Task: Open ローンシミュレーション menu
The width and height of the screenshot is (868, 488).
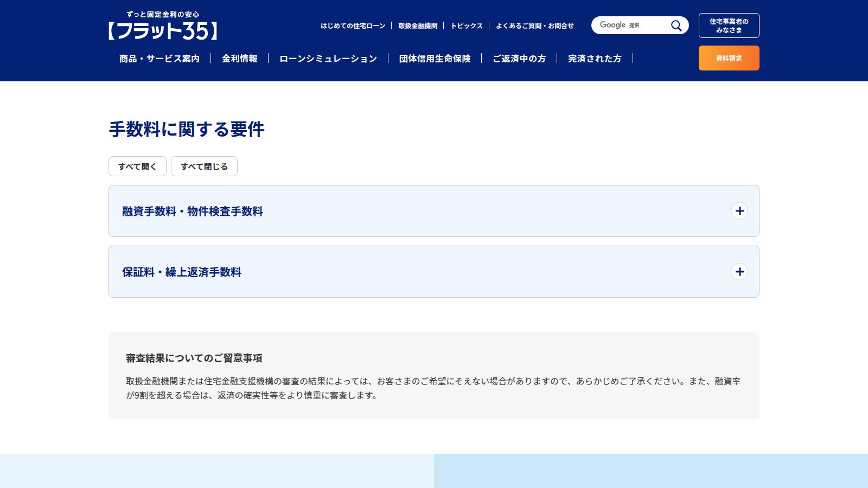Action: 328,59
